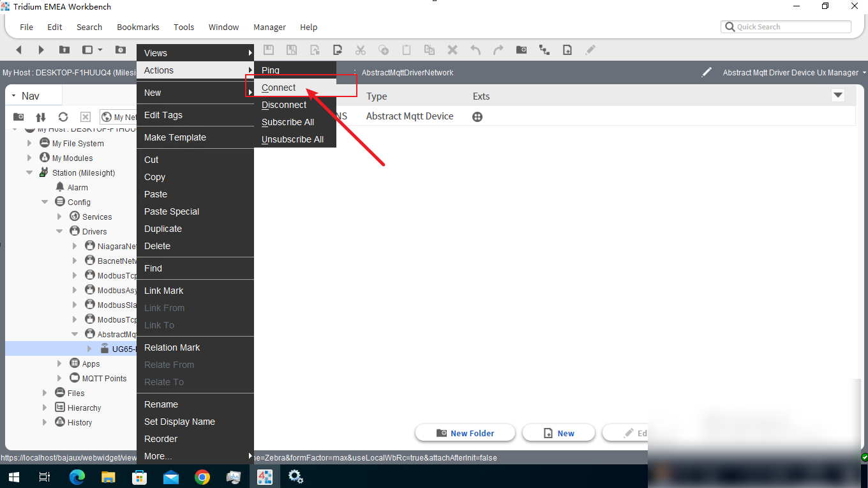This screenshot has width=868, height=488.
Task: Open Abstract Mqtt Driver Device Ux Manager dropdown
Action: (864, 73)
